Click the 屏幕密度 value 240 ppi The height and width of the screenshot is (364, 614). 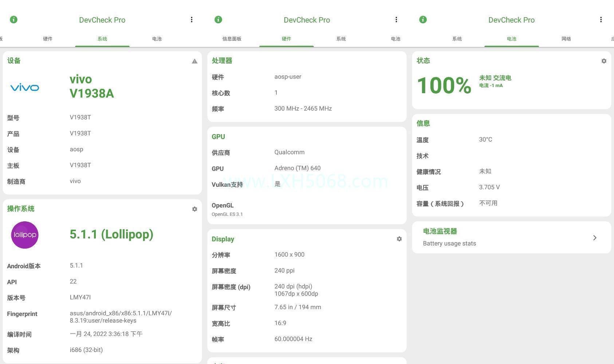[284, 270]
